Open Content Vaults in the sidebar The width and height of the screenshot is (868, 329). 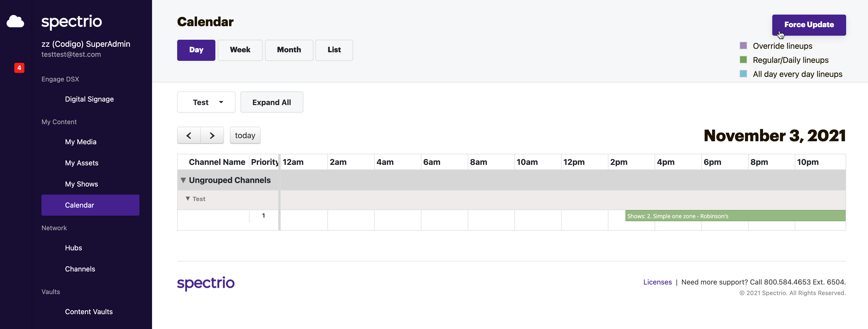(x=89, y=312)
